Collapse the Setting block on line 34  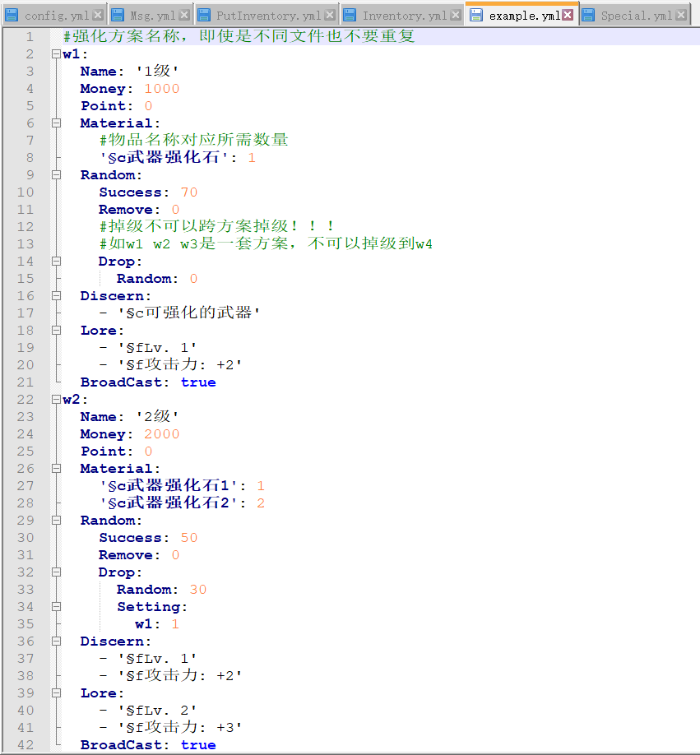click(x=56, y=607)
